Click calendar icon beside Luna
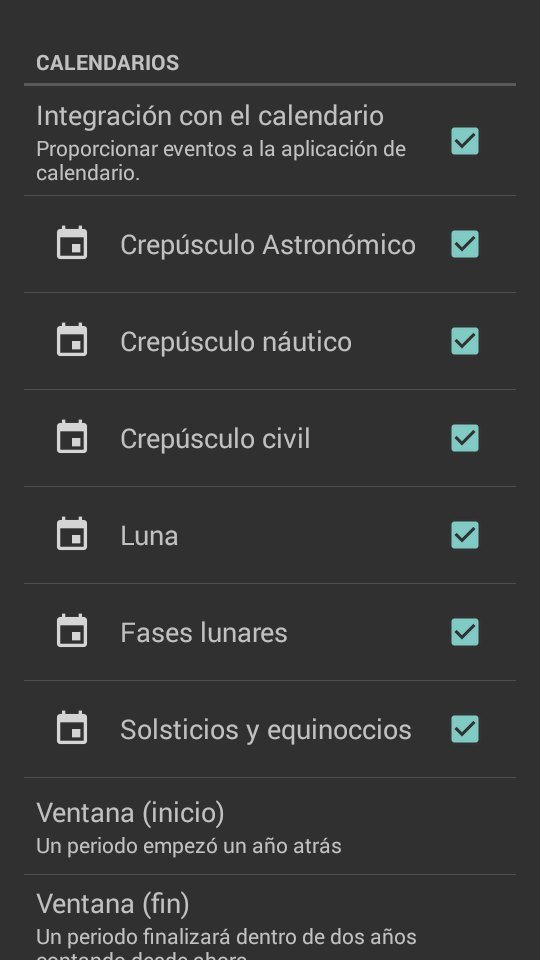The image size is (540, 960). (x=72, y=534)
